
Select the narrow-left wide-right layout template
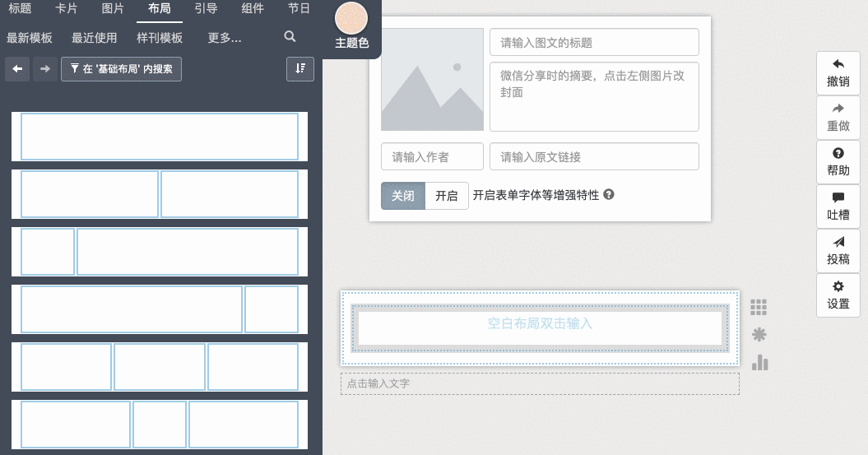click(x=160, y=252)
